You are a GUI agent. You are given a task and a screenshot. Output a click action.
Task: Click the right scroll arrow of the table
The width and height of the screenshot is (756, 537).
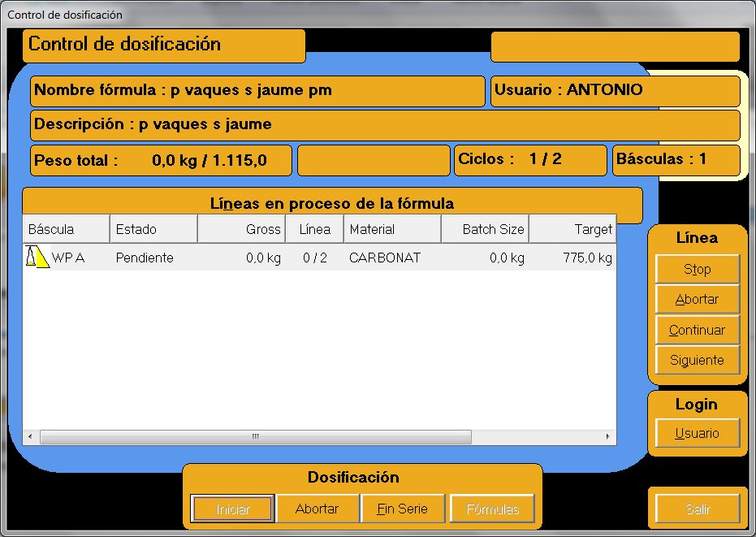coord(607,436)
